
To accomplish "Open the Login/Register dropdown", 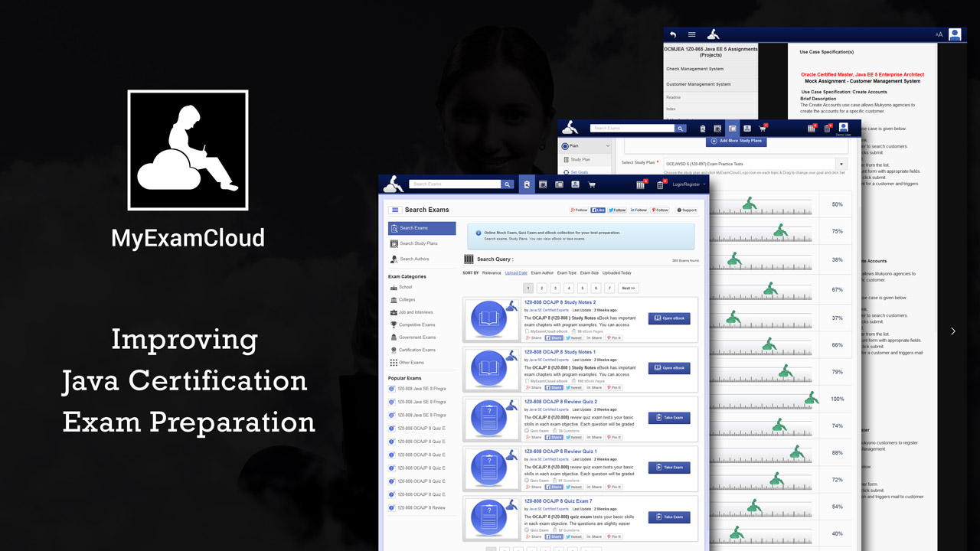I will (x=688, y=184).
